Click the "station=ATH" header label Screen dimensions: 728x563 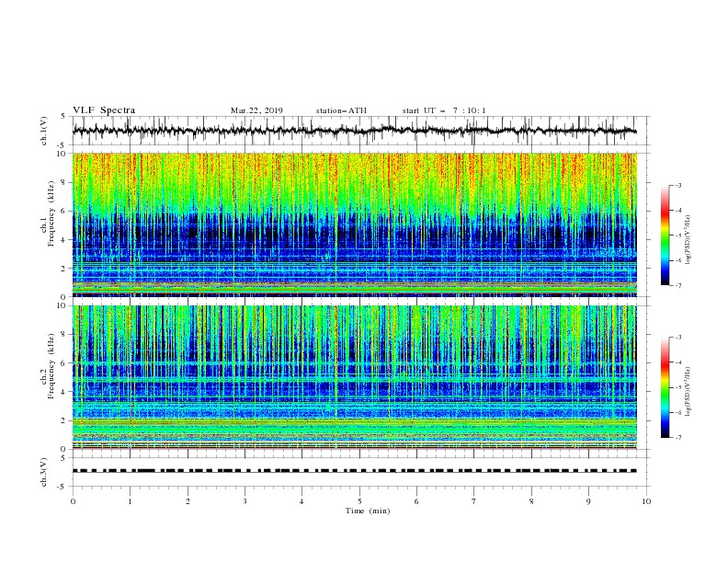tap(341, 110)
